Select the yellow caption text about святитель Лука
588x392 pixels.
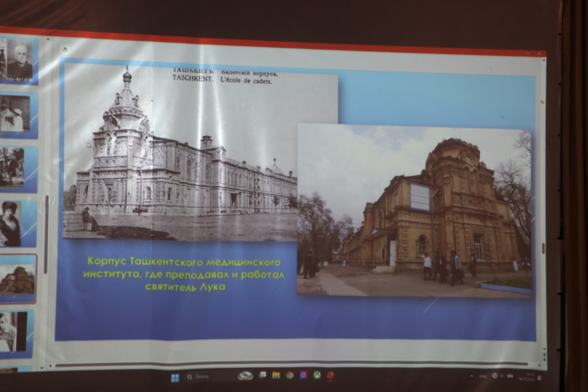click(183, 274)
